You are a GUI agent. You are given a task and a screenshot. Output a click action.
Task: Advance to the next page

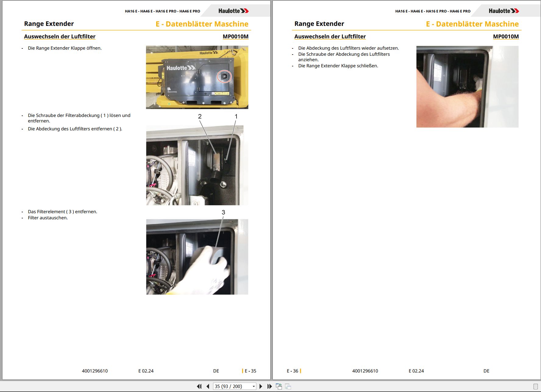(261, 386)
